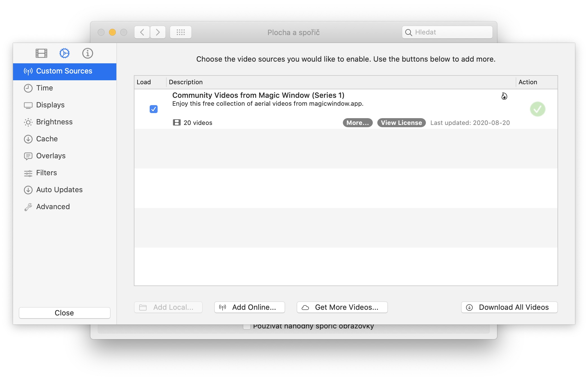Click Download All Videos button
This screenshot has width=588, height=381.
coord(509,307)
